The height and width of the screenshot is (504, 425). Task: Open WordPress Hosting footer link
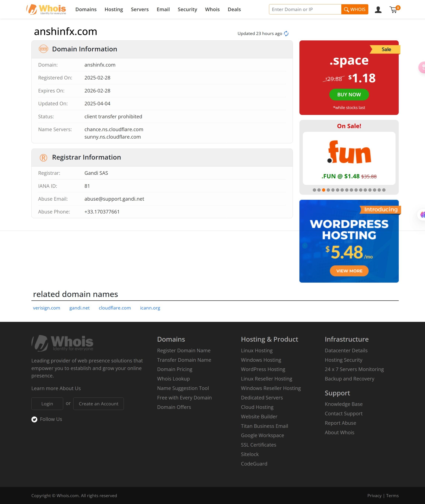click(x=263, y=369)
